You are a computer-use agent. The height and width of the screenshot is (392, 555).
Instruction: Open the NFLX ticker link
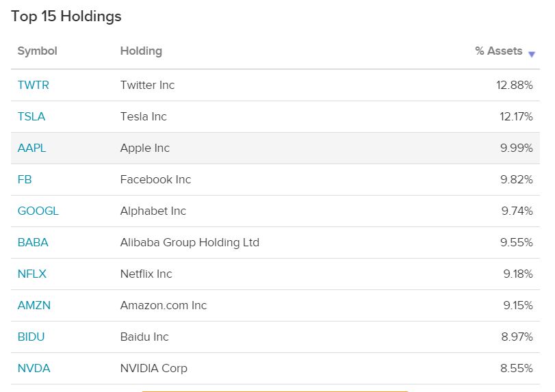click(x=31, y=274)
